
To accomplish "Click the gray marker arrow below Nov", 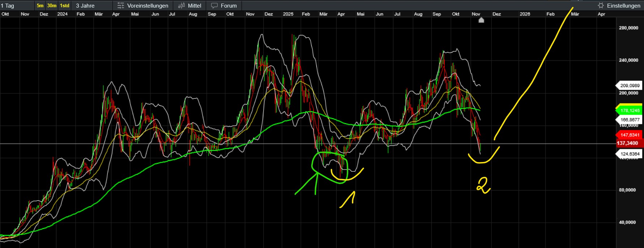I will [x=481, y=20].
